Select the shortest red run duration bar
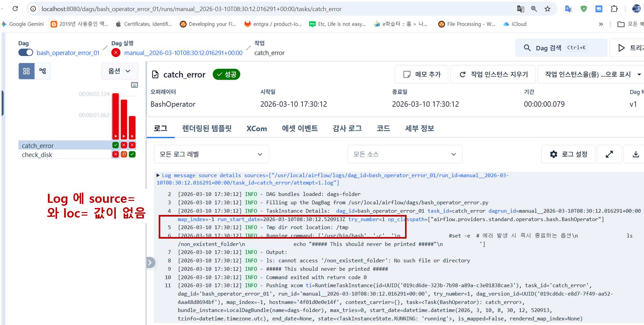644x325 pixels. 132,127
